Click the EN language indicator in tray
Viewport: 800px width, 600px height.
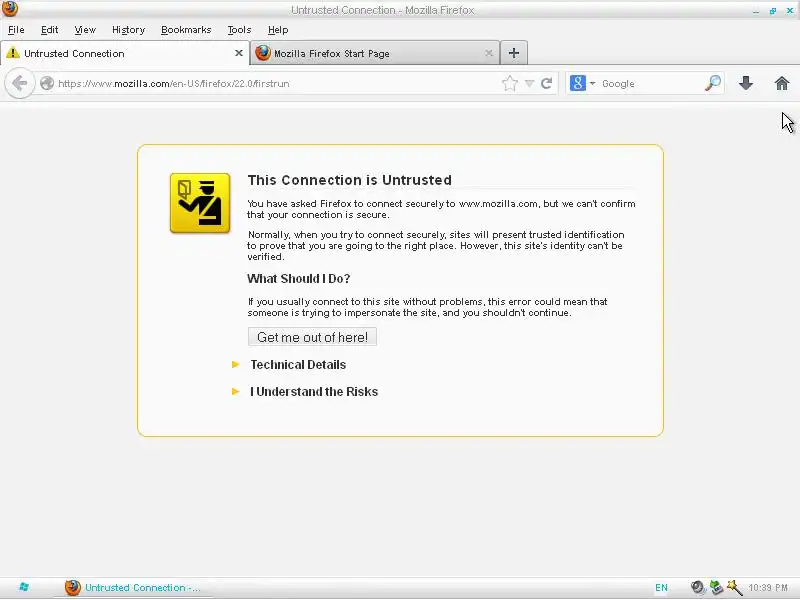(x=661, y=587)
